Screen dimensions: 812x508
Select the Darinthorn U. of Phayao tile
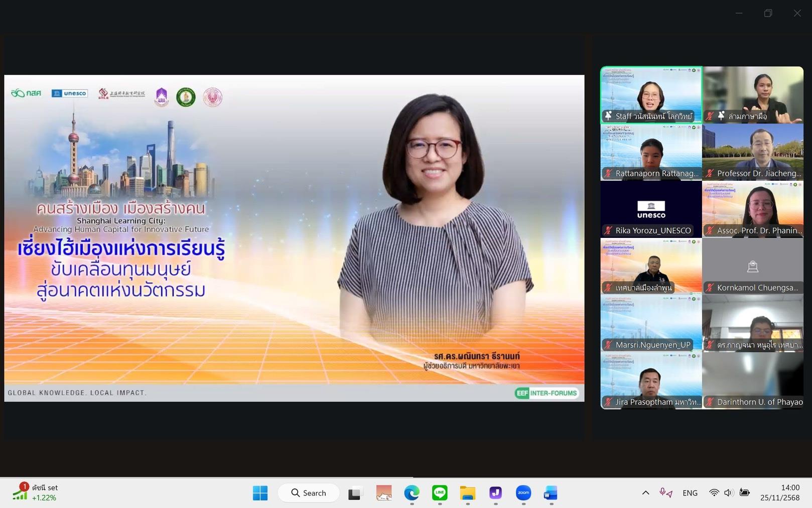(752, 381)
